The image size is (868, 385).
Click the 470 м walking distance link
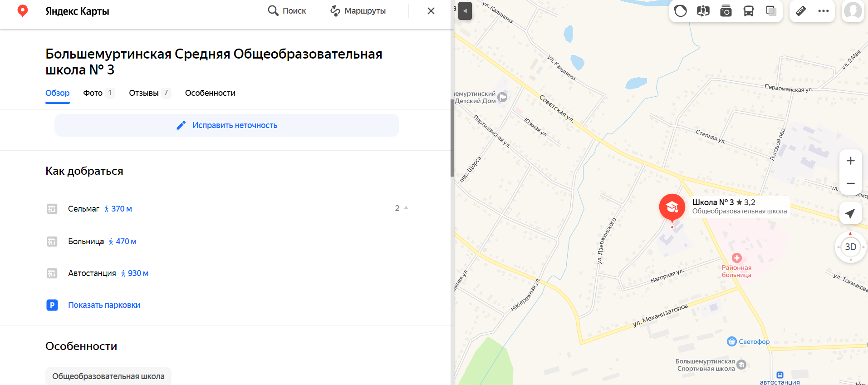(123, 242)
